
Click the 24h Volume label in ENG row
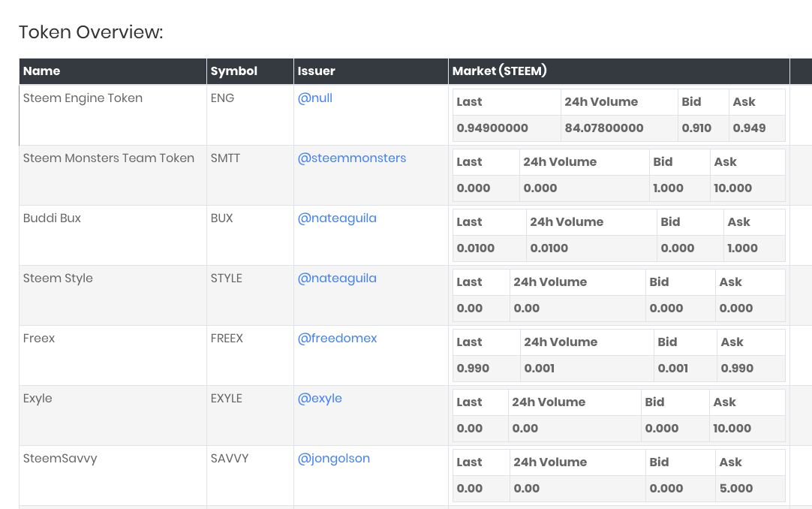(x=601, y=102)
